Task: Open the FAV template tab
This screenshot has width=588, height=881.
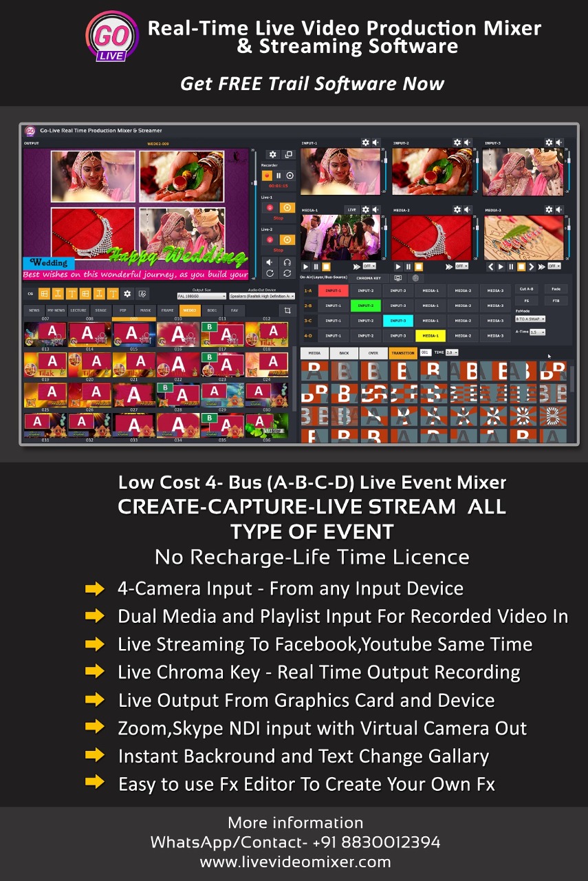Action: 235,310
